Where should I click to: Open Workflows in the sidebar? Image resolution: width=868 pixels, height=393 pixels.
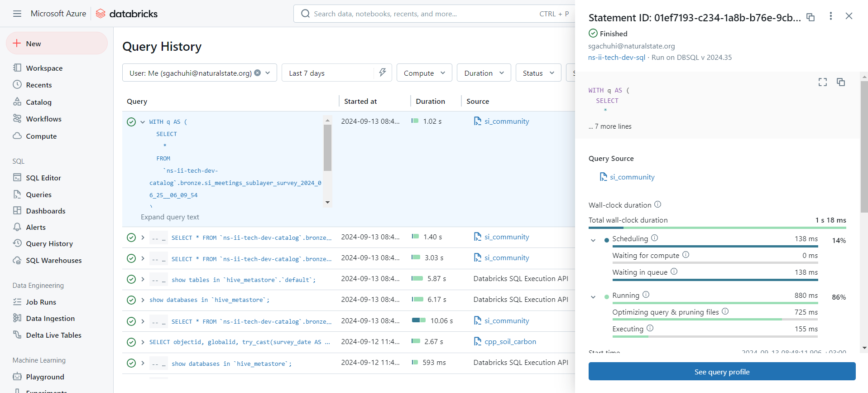(x=44, y=119)
